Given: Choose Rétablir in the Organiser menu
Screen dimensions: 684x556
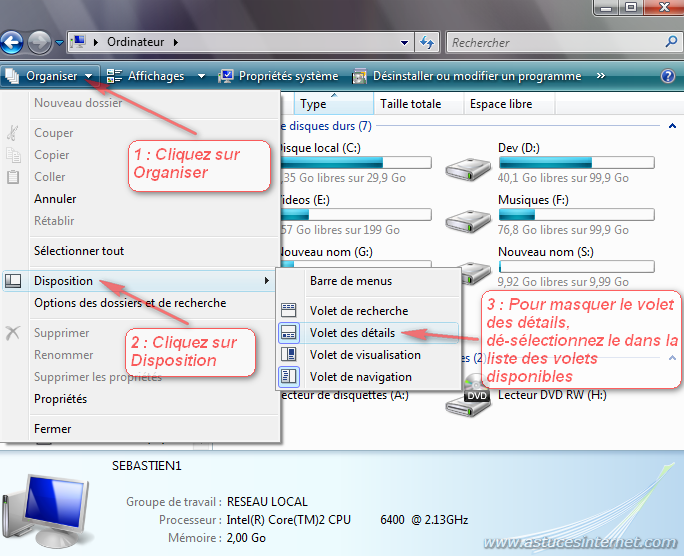Looking at the screenshot, I should 54,221.
